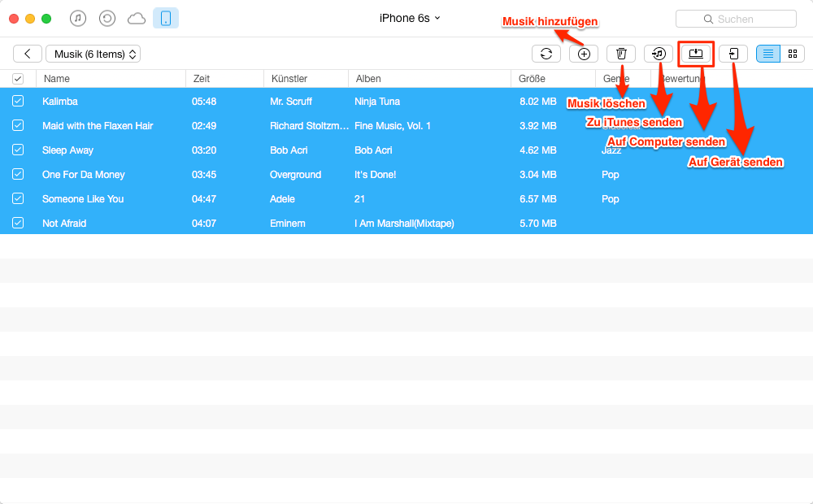Click the 8.02 MB size value

click(538, 102)
